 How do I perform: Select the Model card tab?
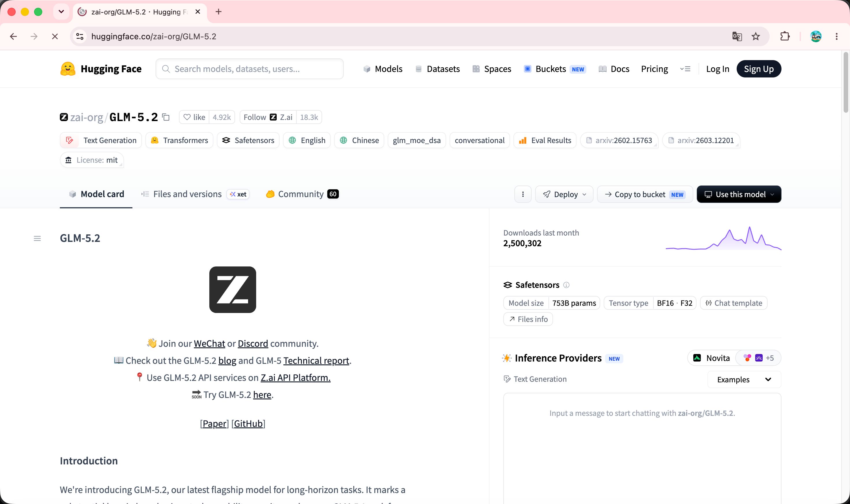[x=96, y=194]
